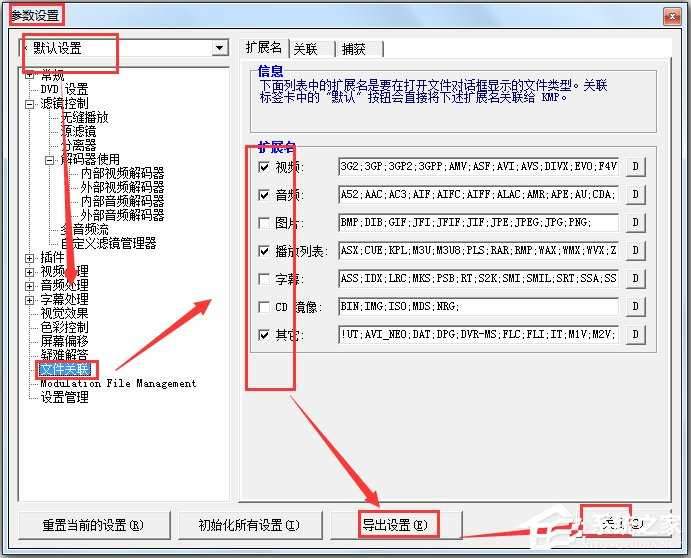Expand the 视频处理 tree node
The height and width of the screenshot is (558, 691).
30,272
